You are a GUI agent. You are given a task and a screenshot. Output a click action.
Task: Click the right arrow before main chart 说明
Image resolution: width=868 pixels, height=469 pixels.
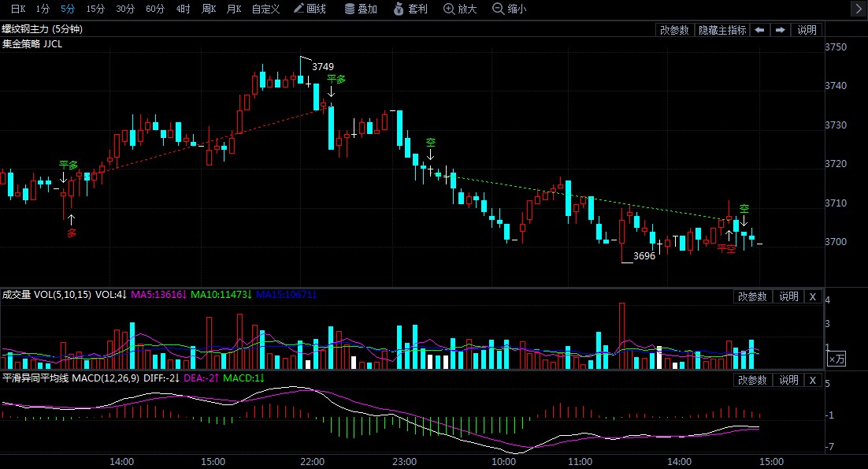(x=780, y=30)
